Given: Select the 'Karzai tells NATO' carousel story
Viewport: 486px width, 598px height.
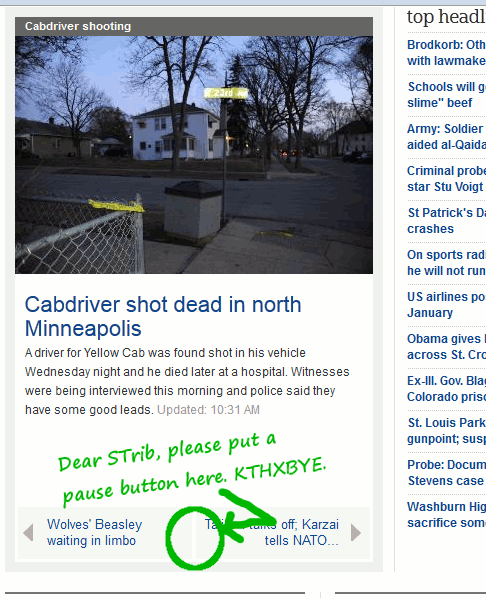Looking at the screenshot, I should pos(272,532).
